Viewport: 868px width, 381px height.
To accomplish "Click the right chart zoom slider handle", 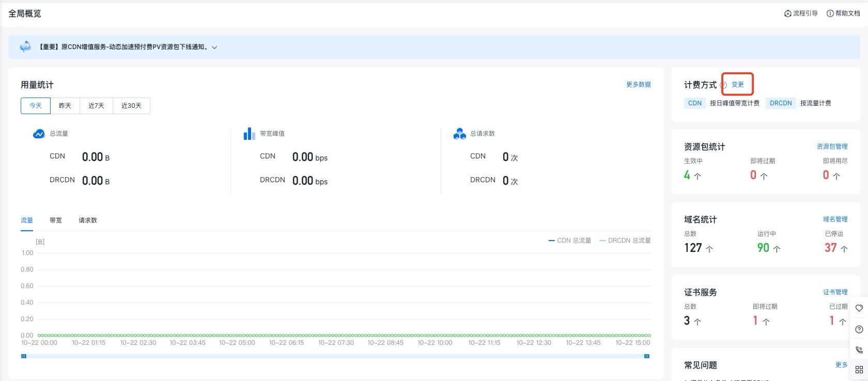I will [647, 356].
